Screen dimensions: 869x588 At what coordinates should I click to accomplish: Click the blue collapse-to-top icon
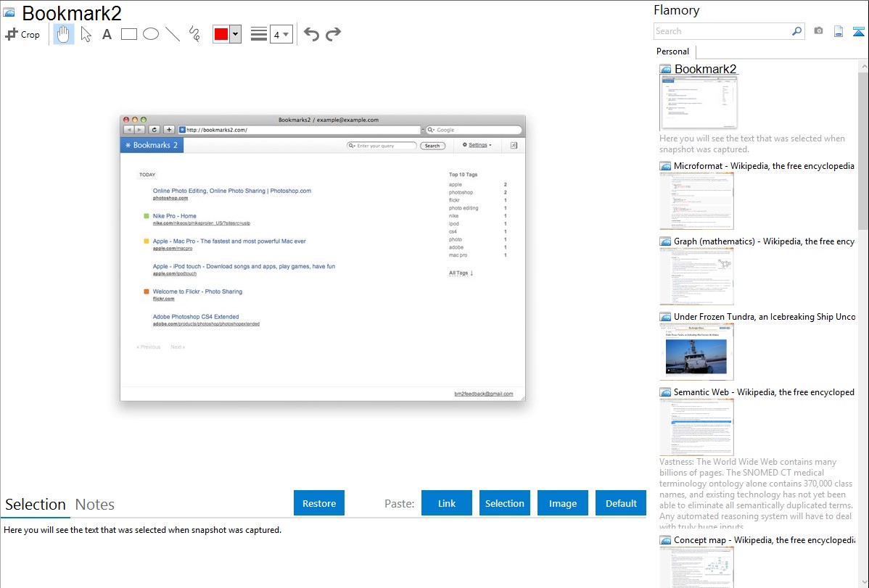click(x=858, y=31)
